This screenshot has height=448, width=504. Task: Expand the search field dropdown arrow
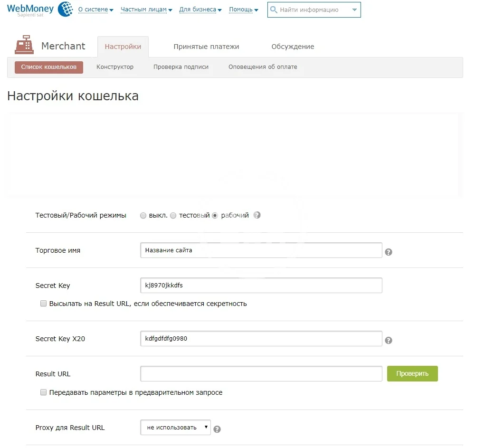(354, 10)
